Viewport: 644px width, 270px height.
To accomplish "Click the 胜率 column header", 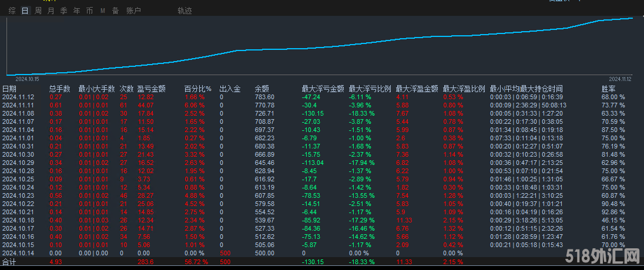I will (x=609, y=89).
